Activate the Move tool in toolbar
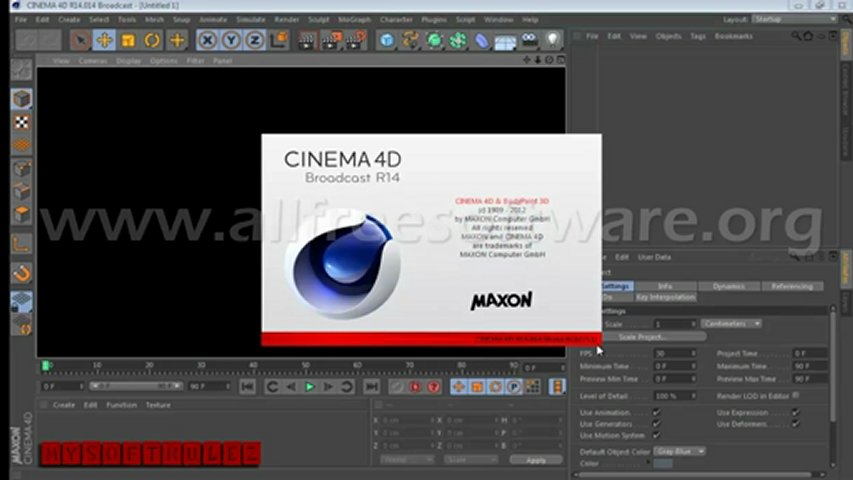Image resolution: width=853 pixels, height=480 pixels. (x=104, y=40)
